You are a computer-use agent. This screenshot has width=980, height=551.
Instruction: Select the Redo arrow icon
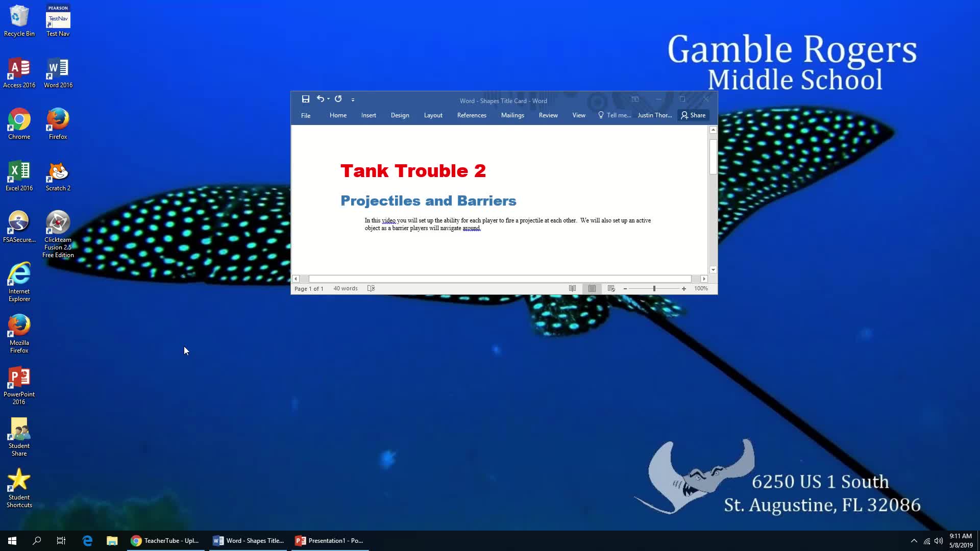click(x=337, y=99)
